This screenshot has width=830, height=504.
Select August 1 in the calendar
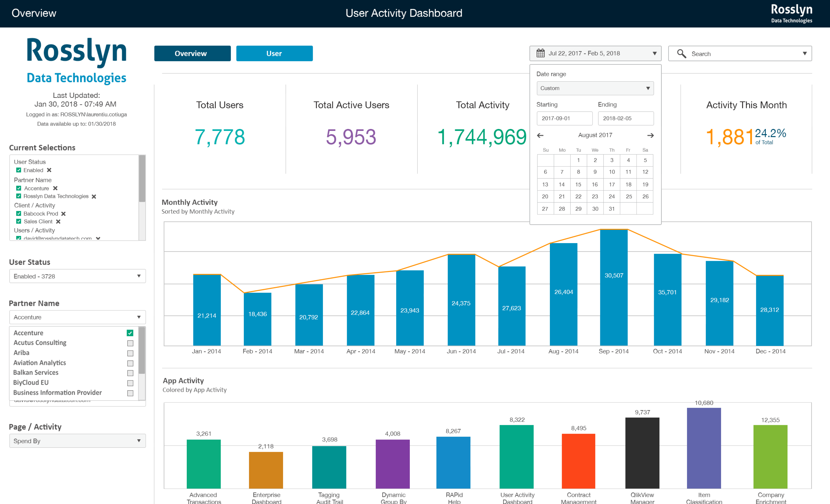[578, 160]
